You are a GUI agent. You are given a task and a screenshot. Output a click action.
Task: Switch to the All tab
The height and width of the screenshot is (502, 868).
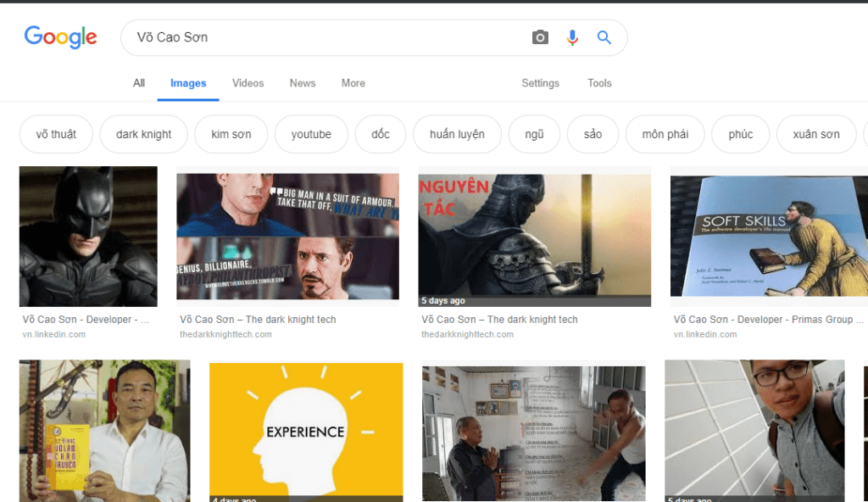click(x=138, y=83)
